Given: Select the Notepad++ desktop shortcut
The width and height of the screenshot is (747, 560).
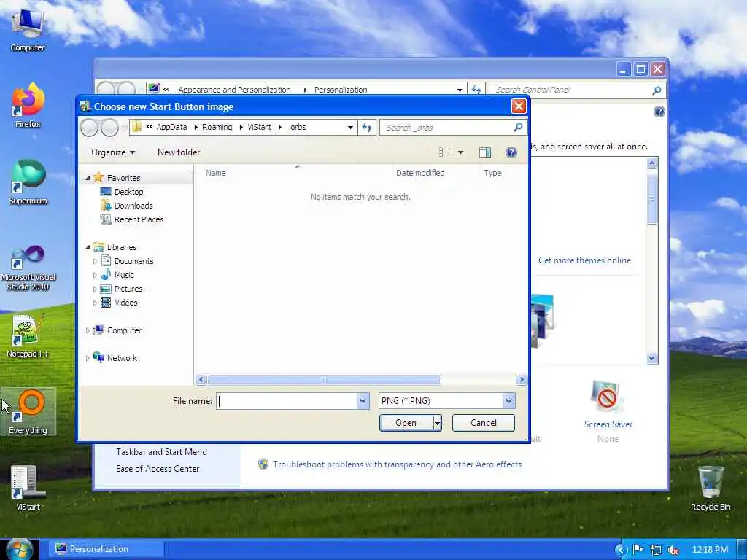Looking at the screenshot, I should (x=28, y=335).
